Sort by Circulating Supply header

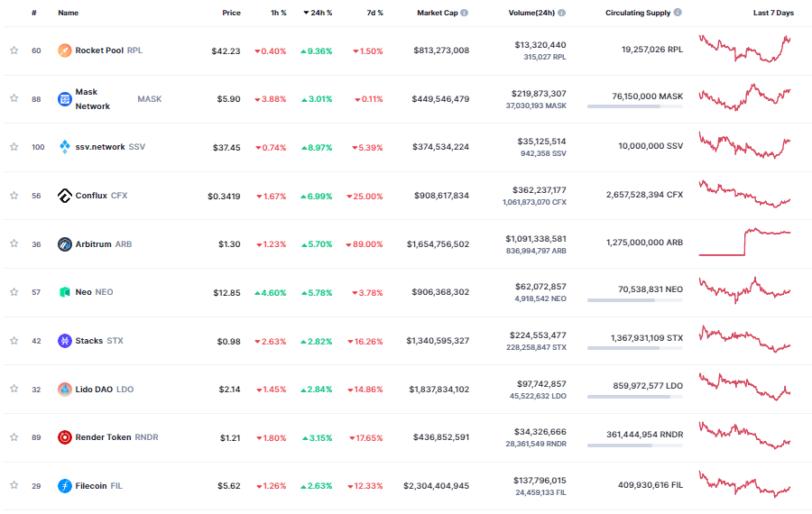638,13
